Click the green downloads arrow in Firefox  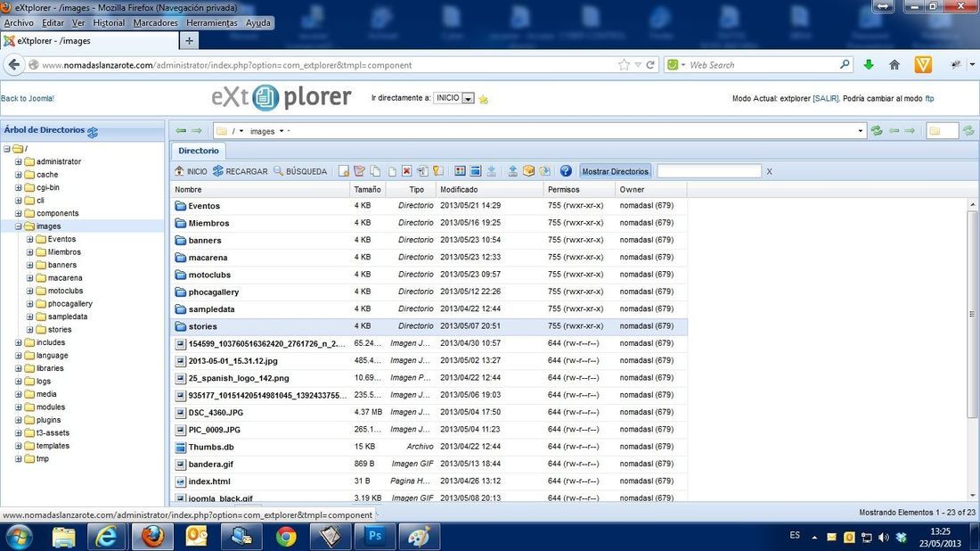868,64
